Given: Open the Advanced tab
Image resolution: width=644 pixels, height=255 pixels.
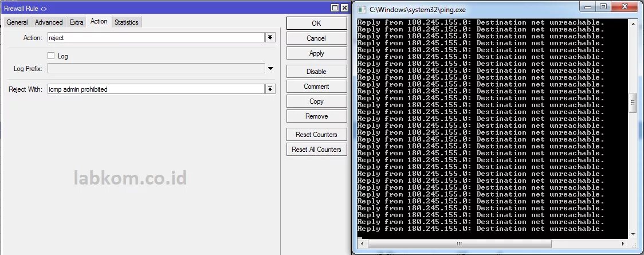Looking at the screenshot, I should tap(49, 22).
